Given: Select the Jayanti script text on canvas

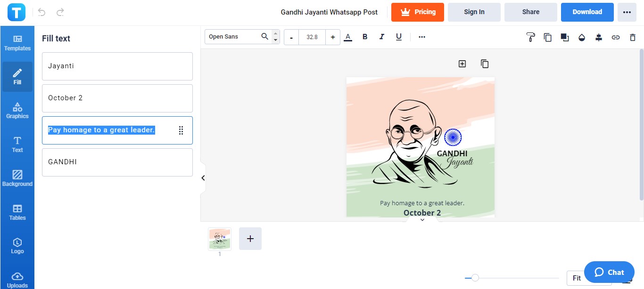Looking at the screenshot, I should [456, 162].
